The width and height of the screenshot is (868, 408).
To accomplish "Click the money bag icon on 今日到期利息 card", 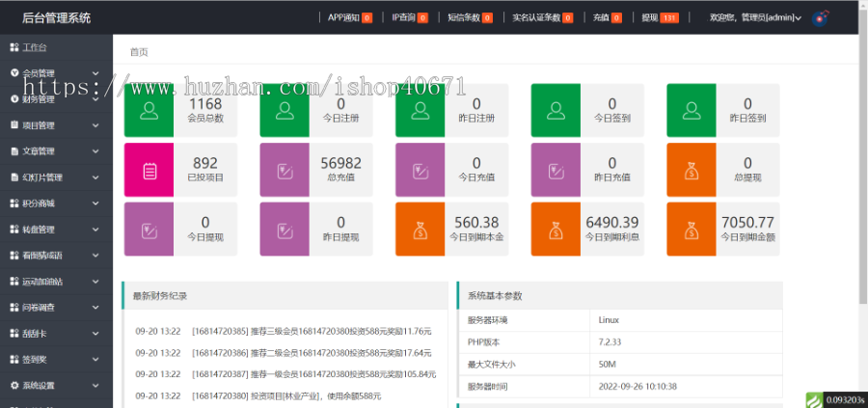I will point(556,231).
